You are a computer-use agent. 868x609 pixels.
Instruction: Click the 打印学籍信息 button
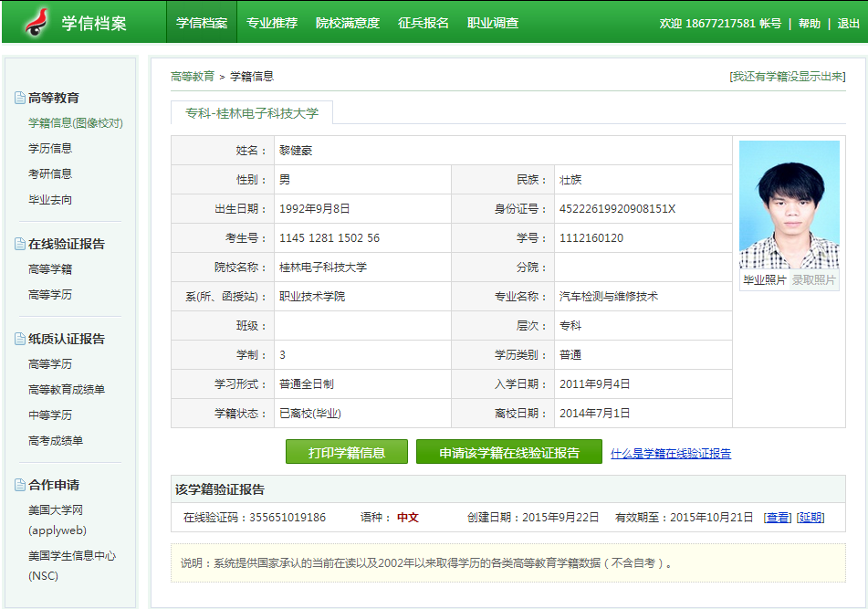pos(346,453)
